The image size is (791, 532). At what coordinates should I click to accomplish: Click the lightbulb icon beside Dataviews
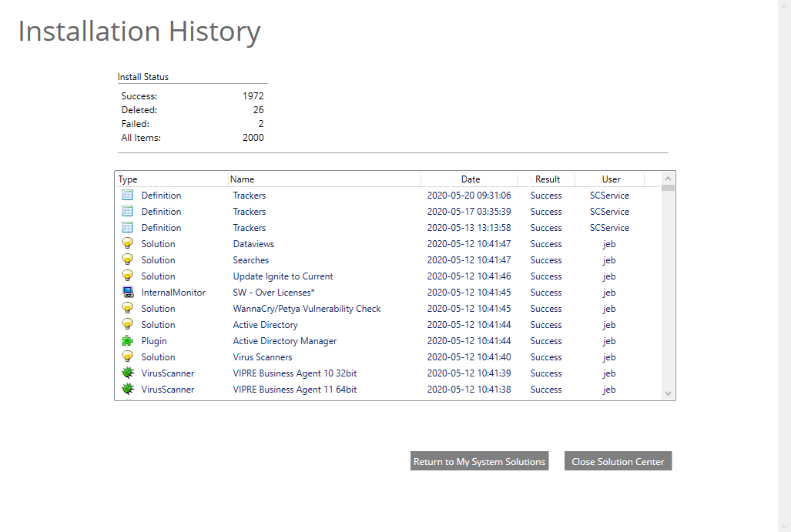pyautogui.click(x=128, y=244)
